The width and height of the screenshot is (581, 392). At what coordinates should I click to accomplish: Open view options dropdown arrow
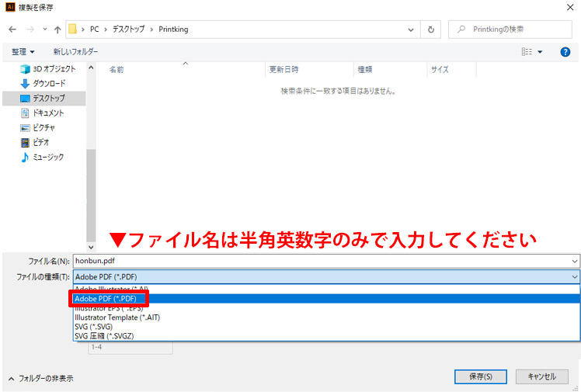click(x=540, y=52)
